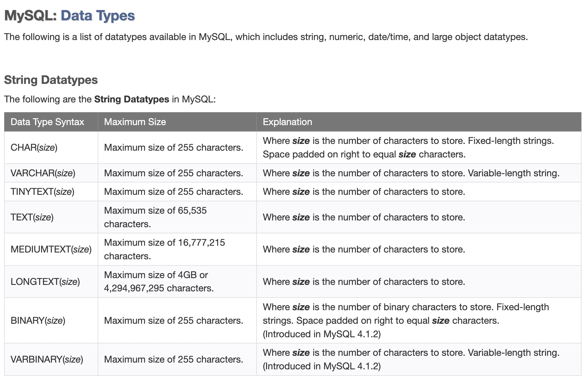This screenshot has height=382, width=588.
Task: Click the TINYTEXT row explanation text
Action: (x=364, y=192)
